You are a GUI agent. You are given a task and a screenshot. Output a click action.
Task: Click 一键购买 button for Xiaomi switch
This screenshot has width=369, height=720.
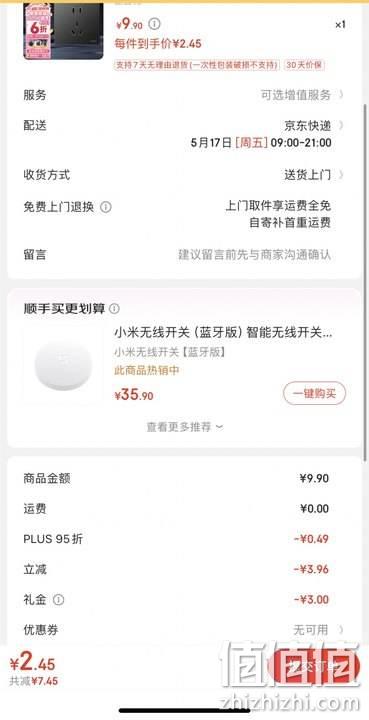(314, 394)
